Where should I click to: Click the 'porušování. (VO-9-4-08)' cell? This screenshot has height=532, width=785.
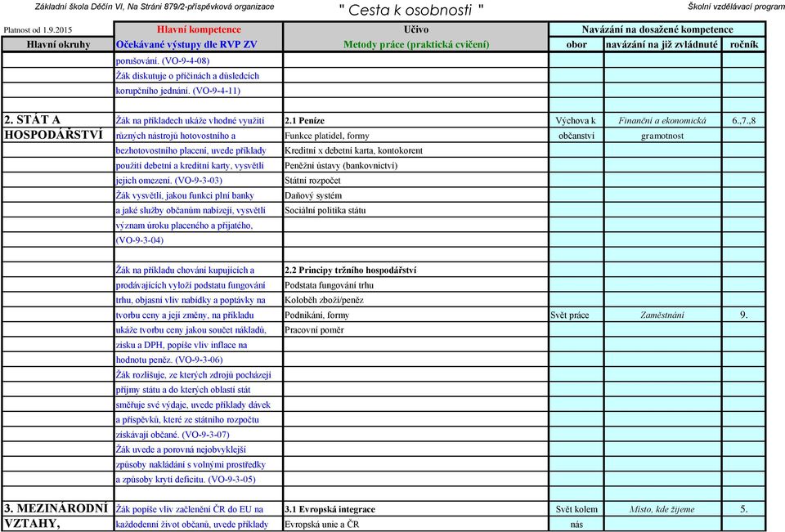199,60
